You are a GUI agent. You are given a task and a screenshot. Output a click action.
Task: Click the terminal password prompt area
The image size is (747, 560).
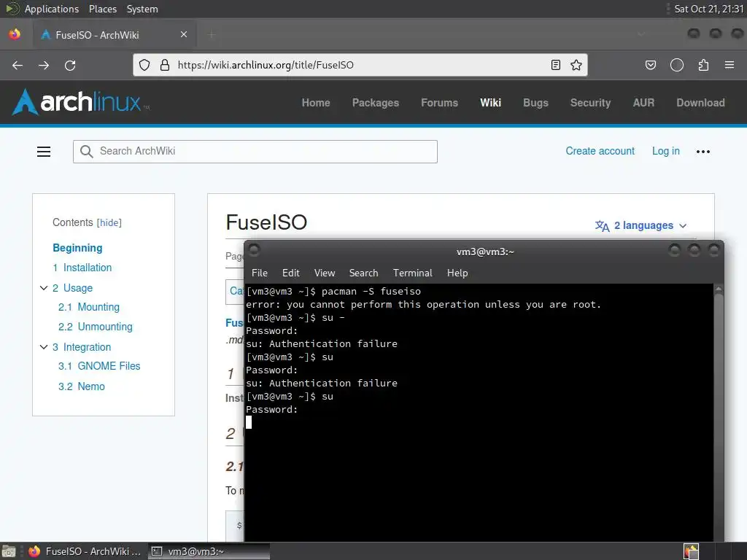point(272,410)
